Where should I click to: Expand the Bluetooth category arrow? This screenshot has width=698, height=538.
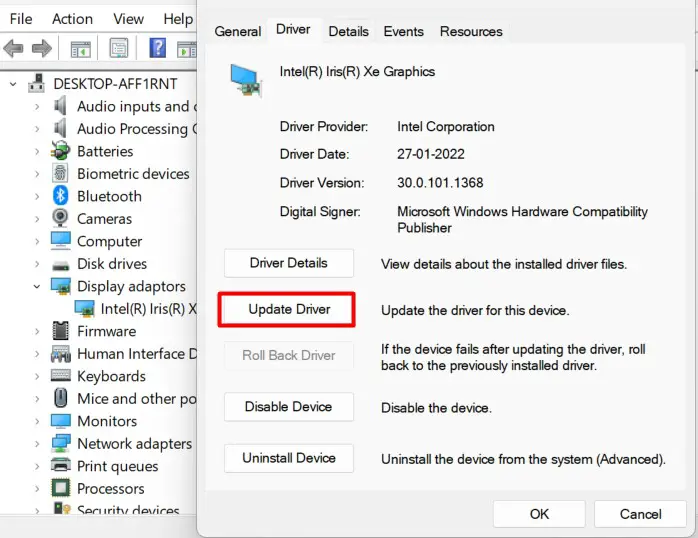click(37, 196)
